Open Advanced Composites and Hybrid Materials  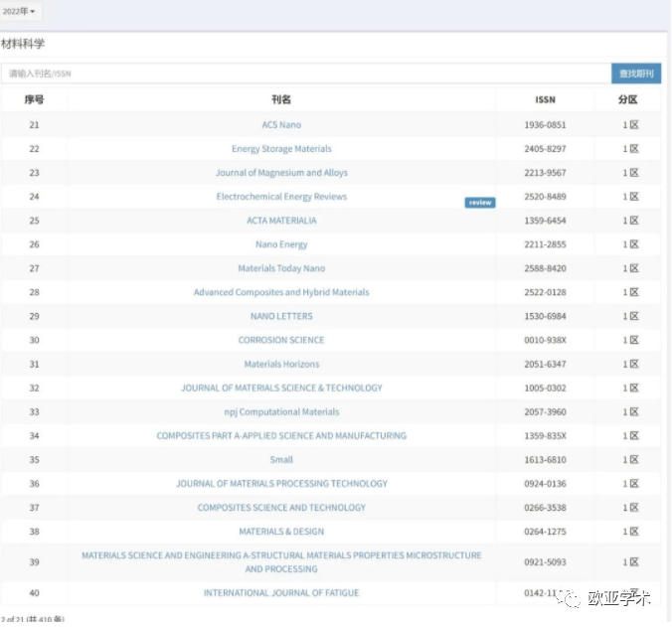[x=281, y=292]
